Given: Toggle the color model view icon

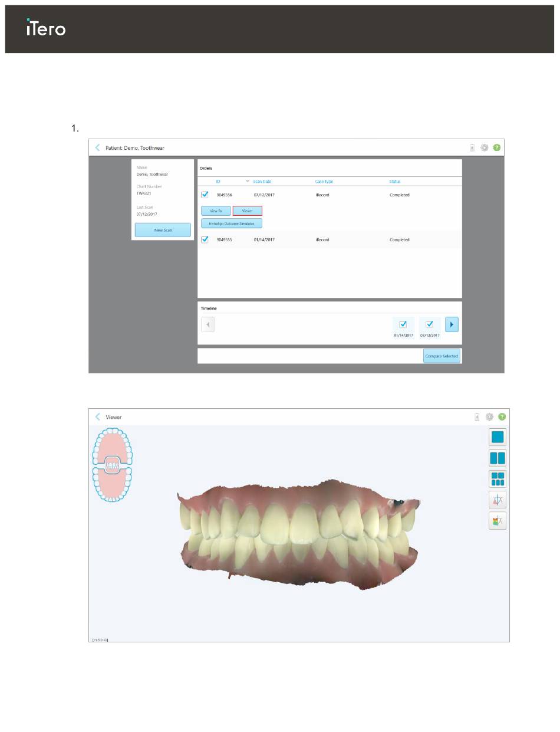Looking at the screenshot, I should [498, 521].
